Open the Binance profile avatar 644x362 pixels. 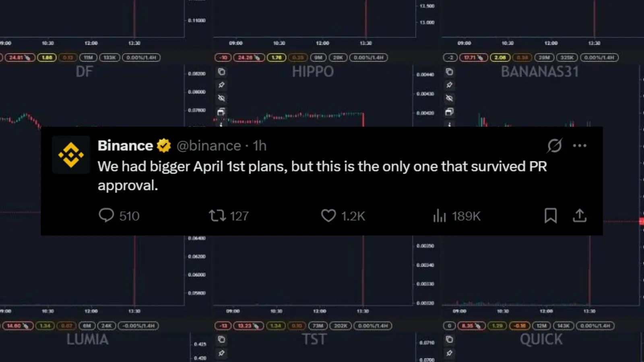(71, 155)
